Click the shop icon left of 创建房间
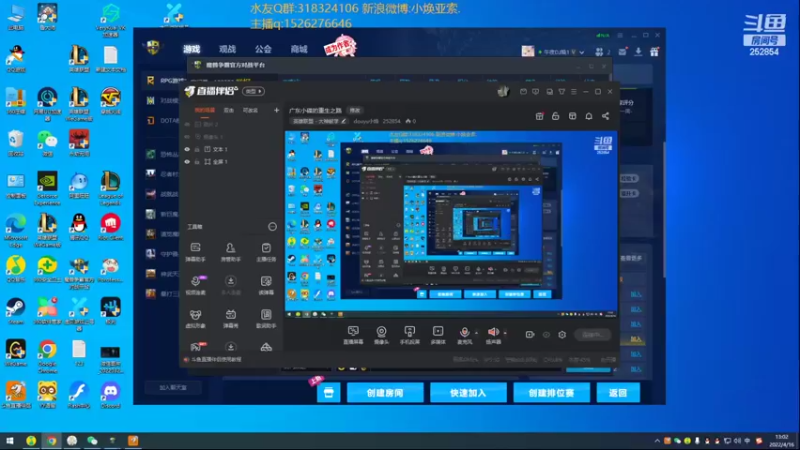Screen dimensions: 800x450 click(329, 393)
